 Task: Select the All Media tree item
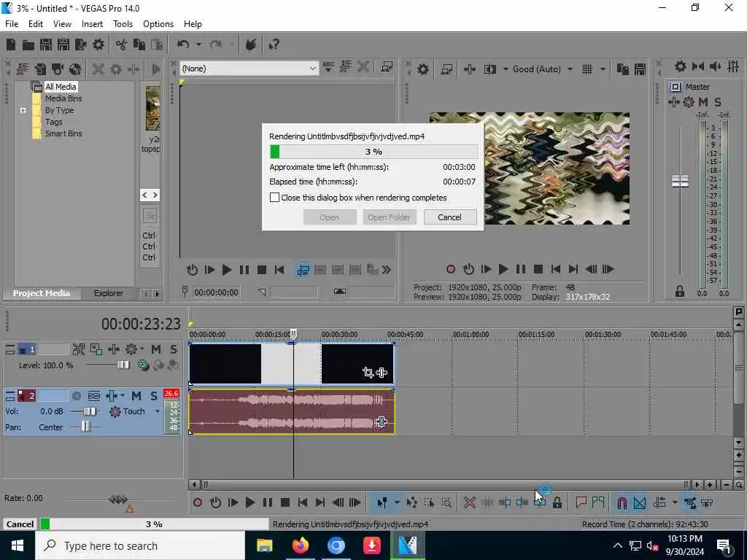[61, 87]
